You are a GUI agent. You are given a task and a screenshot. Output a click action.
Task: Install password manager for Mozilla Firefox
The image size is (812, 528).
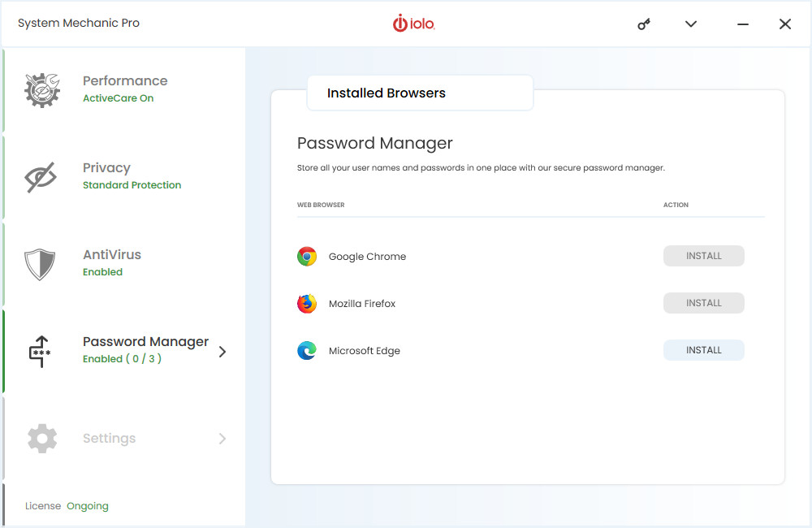(704, 303)
